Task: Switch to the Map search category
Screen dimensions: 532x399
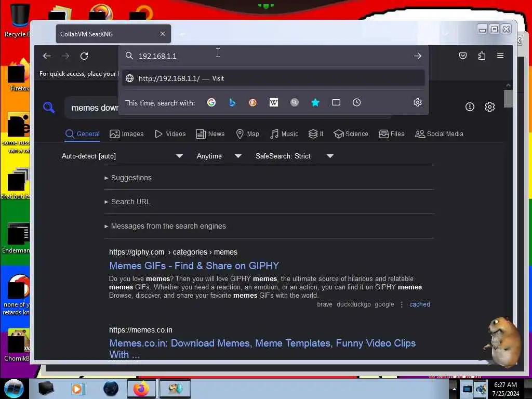Action: tap(248, 134)
